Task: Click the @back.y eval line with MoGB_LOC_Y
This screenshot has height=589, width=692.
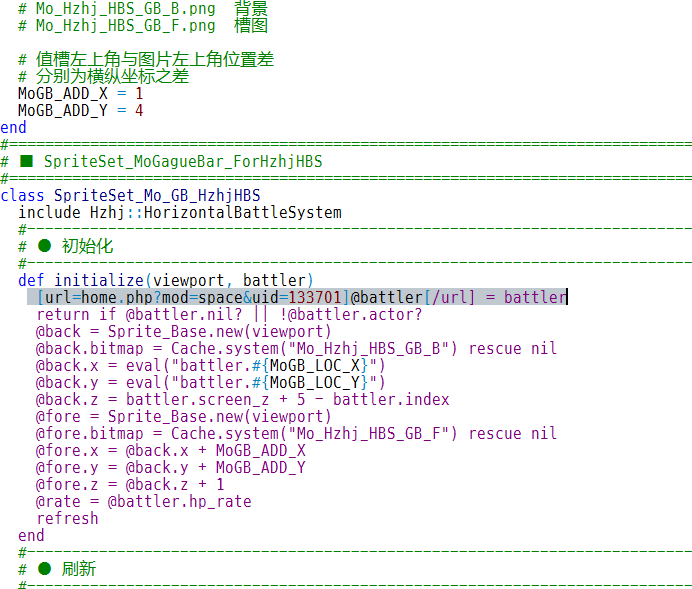Action: [211, 382]
